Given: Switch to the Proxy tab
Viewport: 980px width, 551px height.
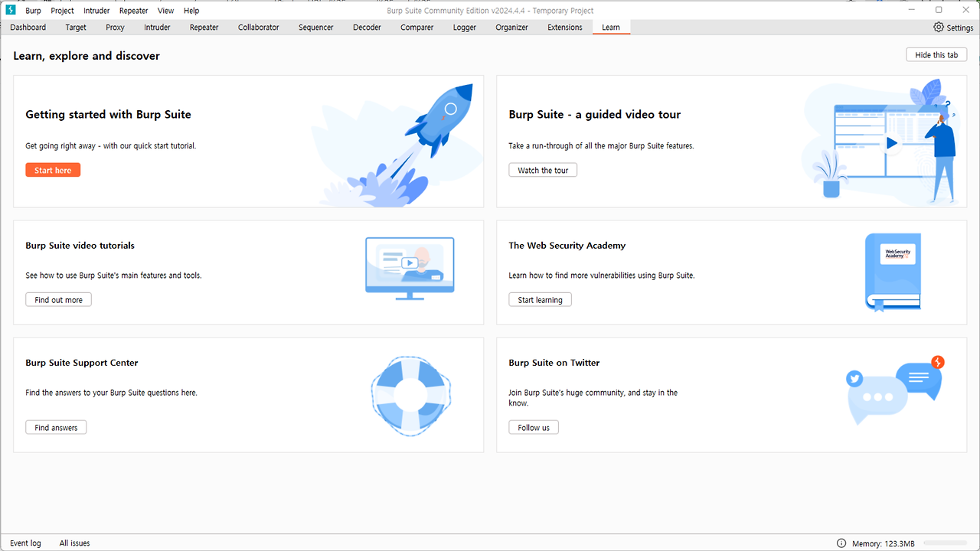Looking at the screenshot, I should point(115,28).
